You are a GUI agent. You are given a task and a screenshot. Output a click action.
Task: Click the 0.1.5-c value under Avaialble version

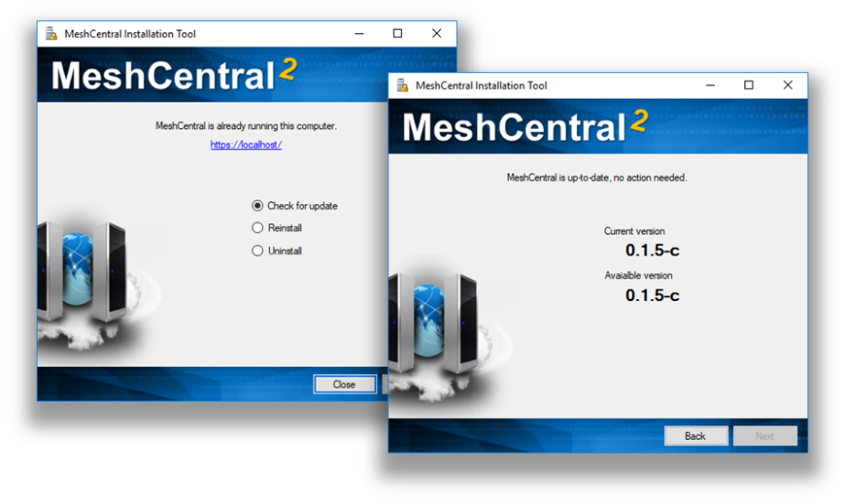coord(652,295)
